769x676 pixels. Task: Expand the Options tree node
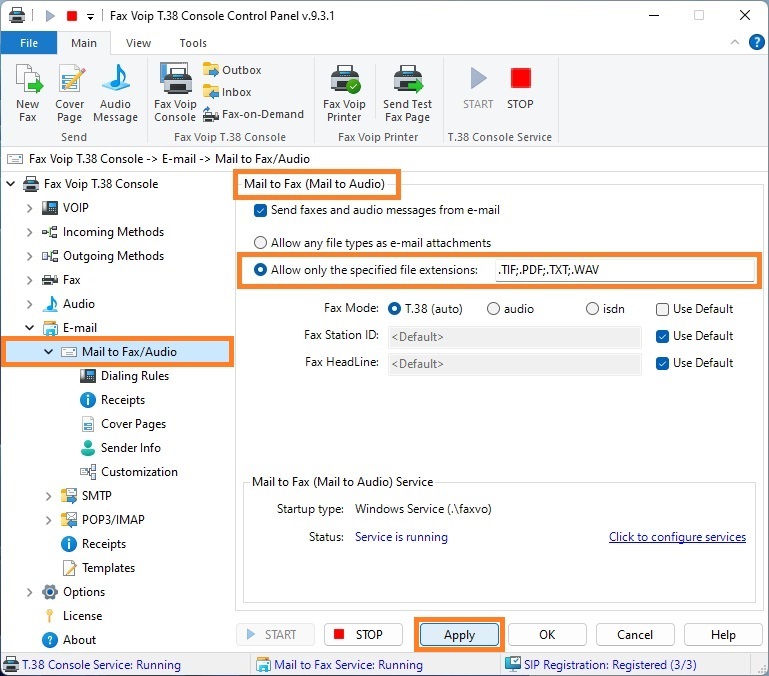click(x=29, y=593)
